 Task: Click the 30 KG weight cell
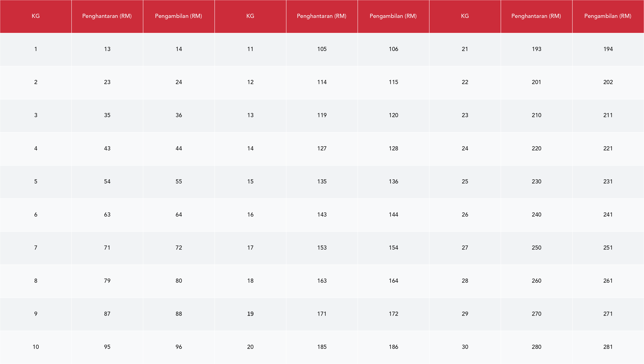point(465,347)
